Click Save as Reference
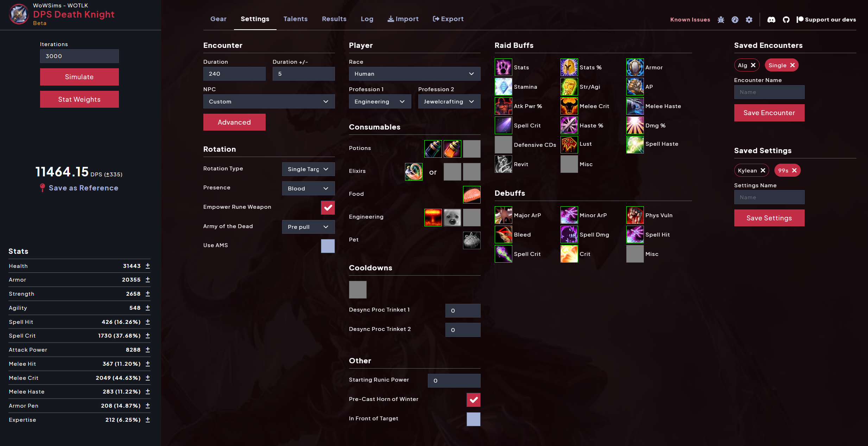Screen dimensions: 868x446 pos(83,188)
